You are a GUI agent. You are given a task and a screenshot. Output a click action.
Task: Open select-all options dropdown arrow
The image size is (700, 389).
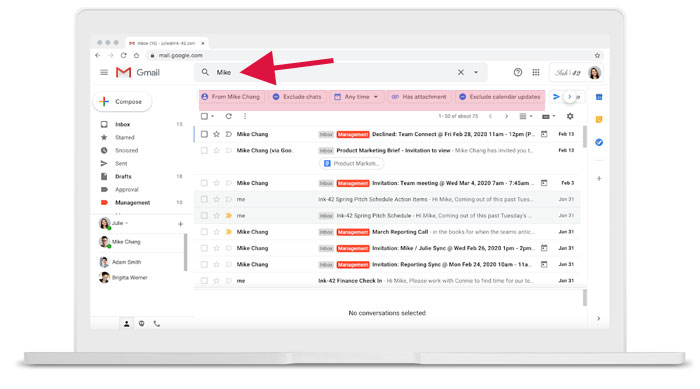(212, 116)
